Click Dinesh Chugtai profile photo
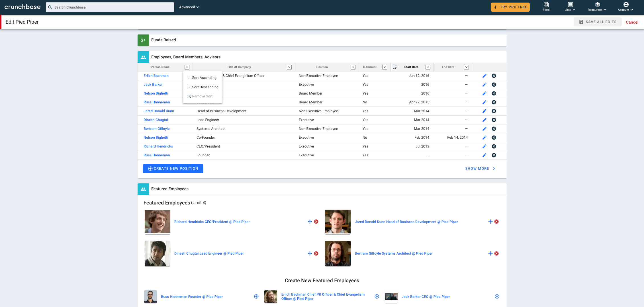 [x=158, y=253]
